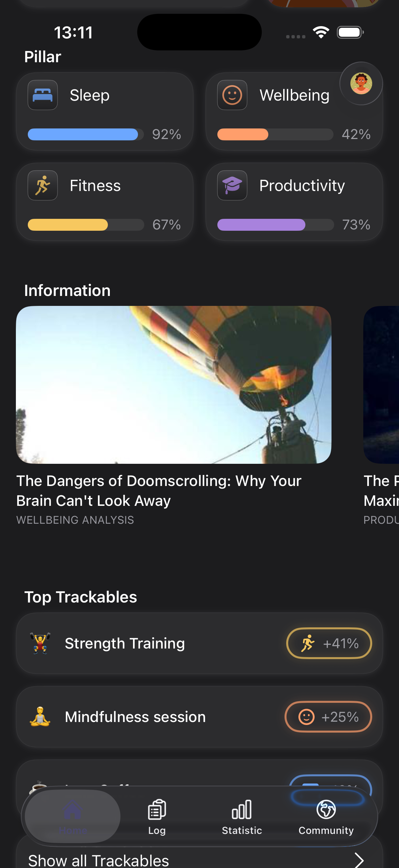399x868 pixels.
Task: Tap the +41% fitness badge
Action: point(329,643)
